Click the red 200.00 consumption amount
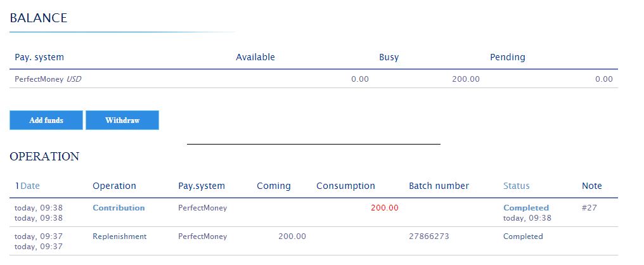 point(385,208)
